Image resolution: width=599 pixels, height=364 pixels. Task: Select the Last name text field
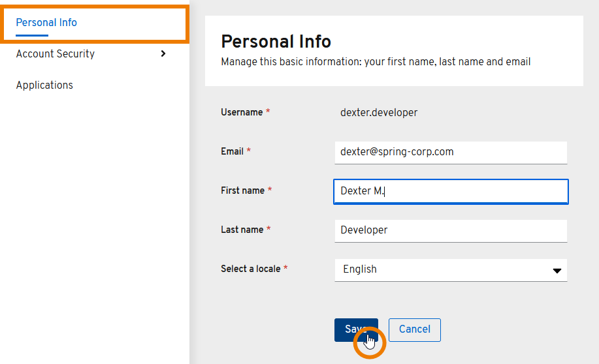pyautogui.click(x=450, y=230)
